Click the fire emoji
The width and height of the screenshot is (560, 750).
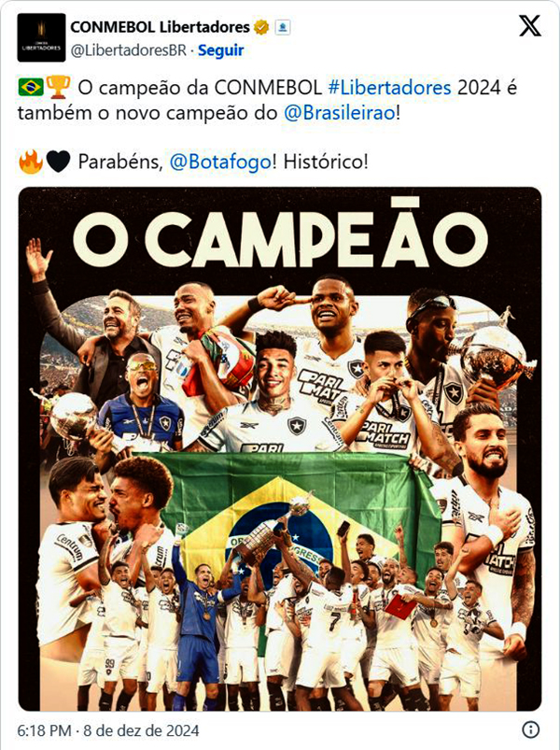pos(31,162)
